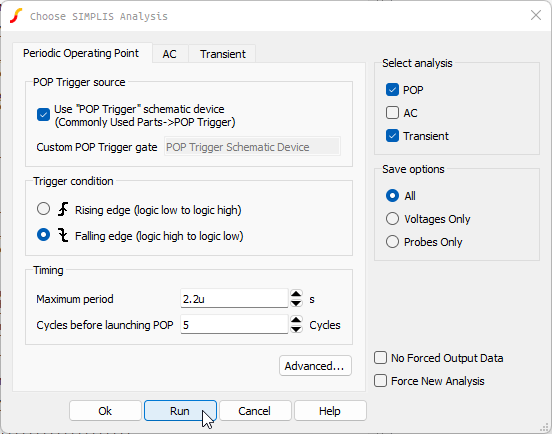Choose Voltages Only save option

click(392, 219)
